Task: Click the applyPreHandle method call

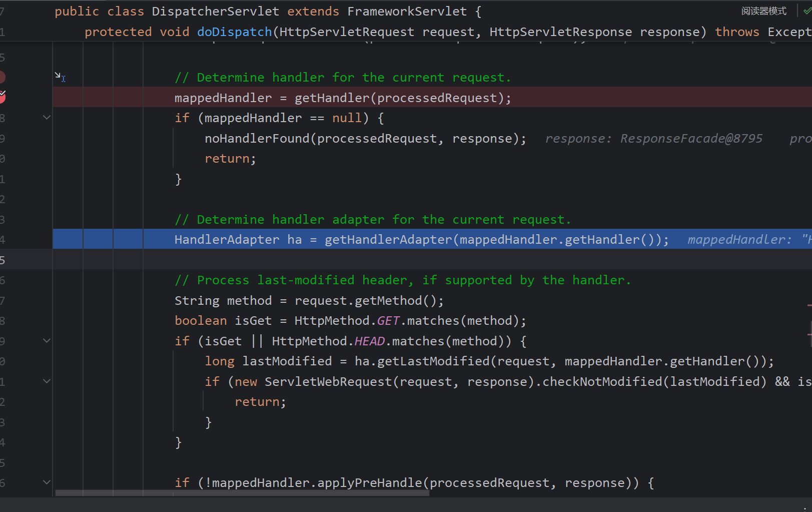Action: point(370,483)
